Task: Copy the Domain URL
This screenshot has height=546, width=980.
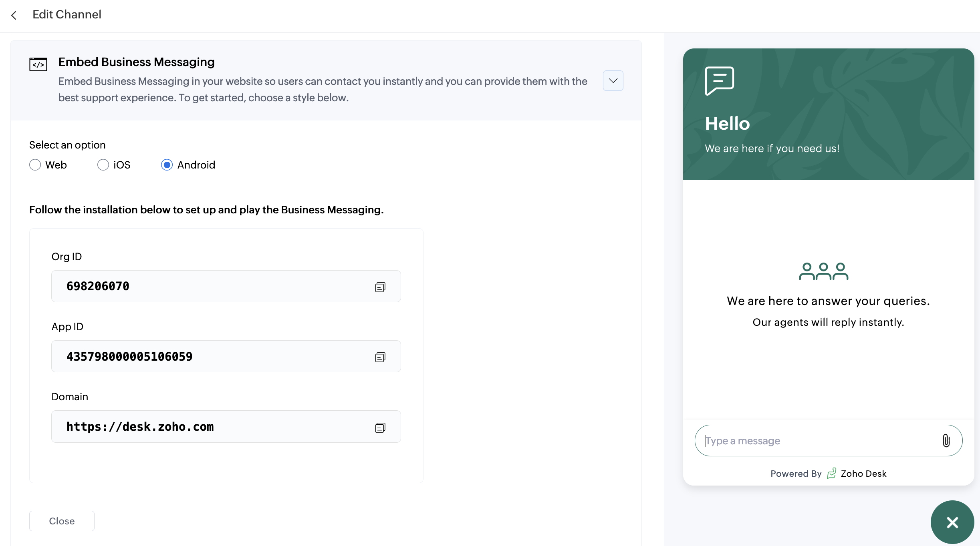Action: point(380,428)
